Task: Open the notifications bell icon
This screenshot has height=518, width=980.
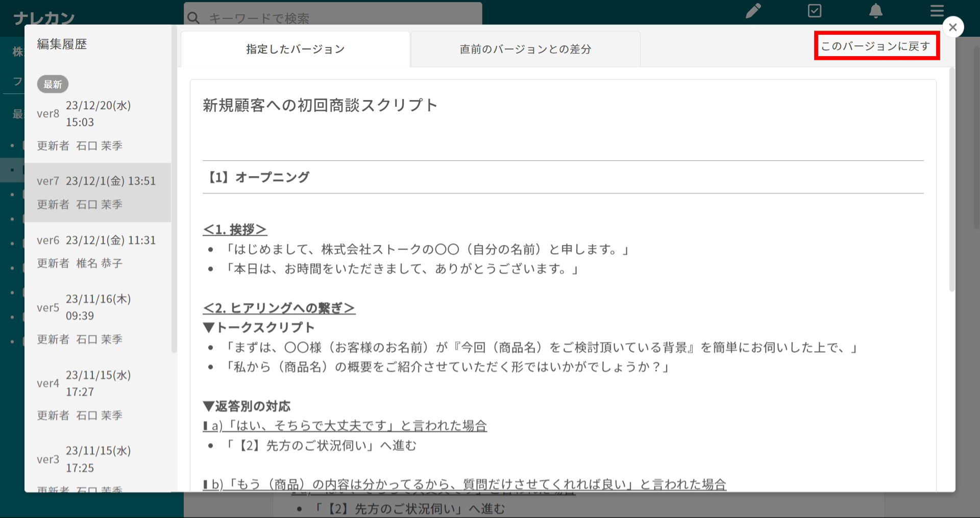Action: pyautogui.click(x=876, y=11)
